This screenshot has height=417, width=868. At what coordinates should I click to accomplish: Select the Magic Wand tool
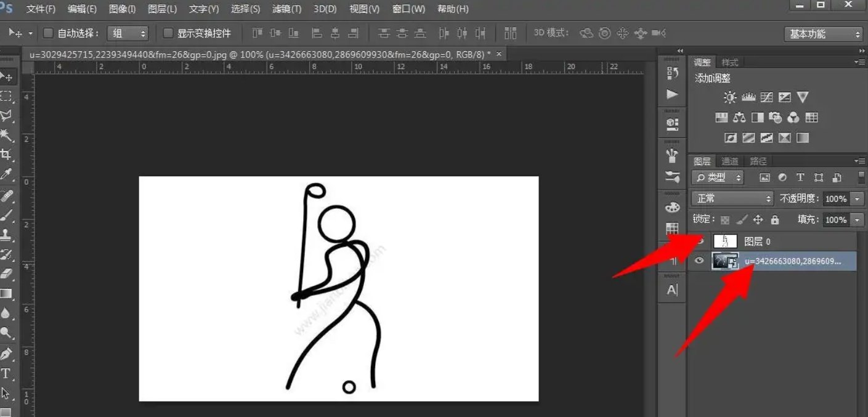6,135
